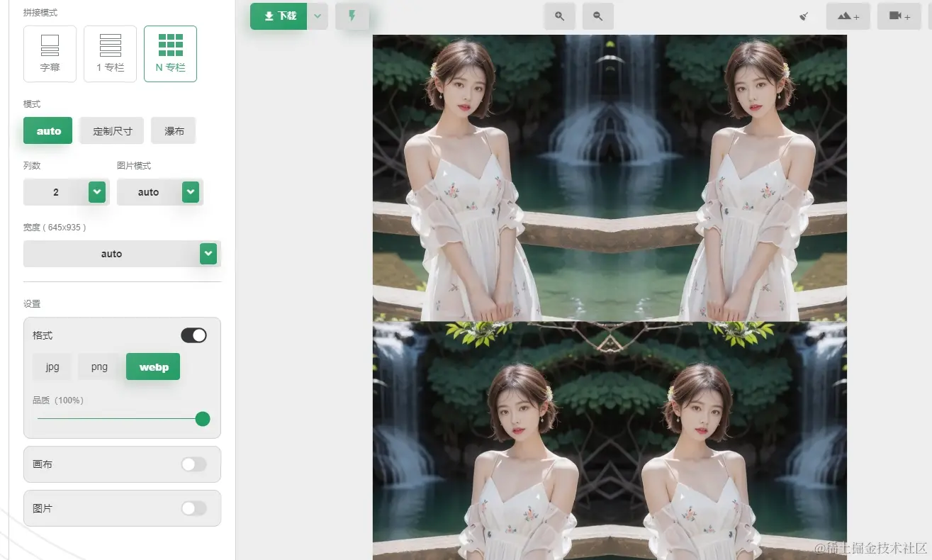Screen dimensions: 932x560
Task: Click the 设置 section heading
Action: (32, 303)
